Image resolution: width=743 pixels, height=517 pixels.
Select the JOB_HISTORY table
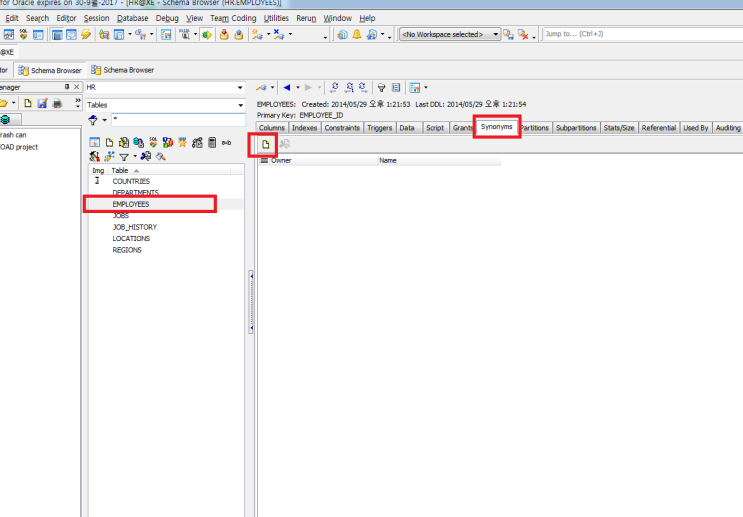click(x=134, y=227)
